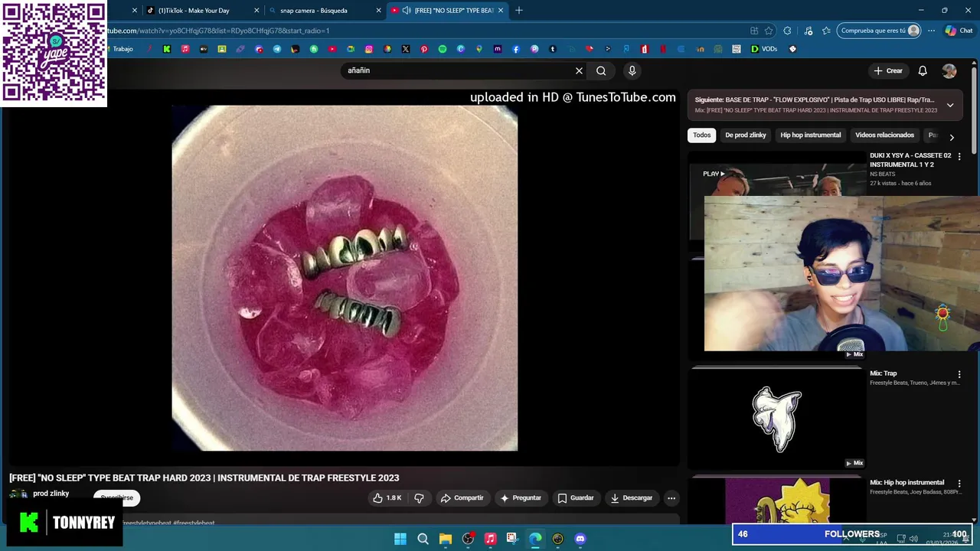Like the video with thumbs up
Image resolution: width=980 pixels, height=551 pixels.
[387, 498]
